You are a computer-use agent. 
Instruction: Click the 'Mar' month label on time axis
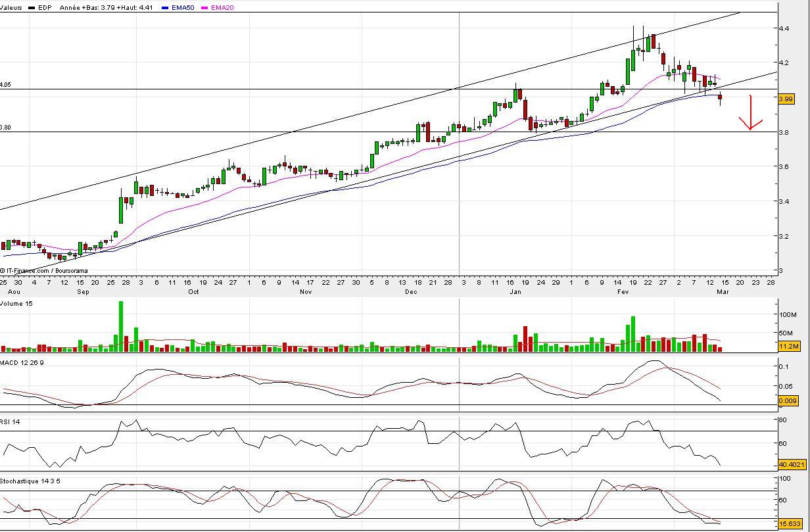coord(723,291)
